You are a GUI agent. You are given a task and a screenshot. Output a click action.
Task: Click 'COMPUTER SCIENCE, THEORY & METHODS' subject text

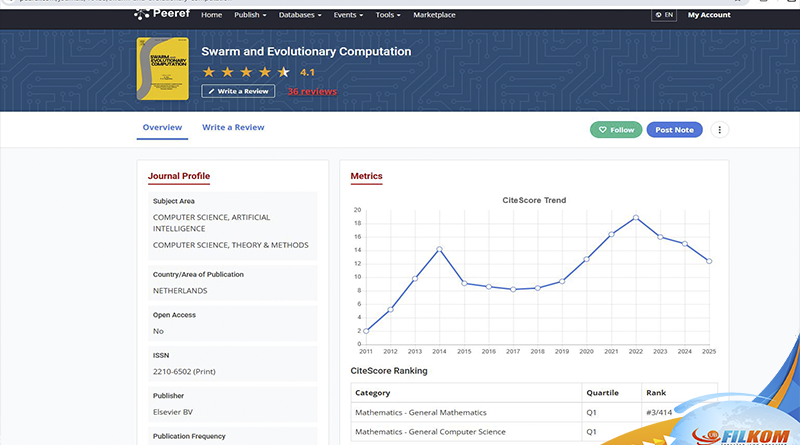click(231, 245)
